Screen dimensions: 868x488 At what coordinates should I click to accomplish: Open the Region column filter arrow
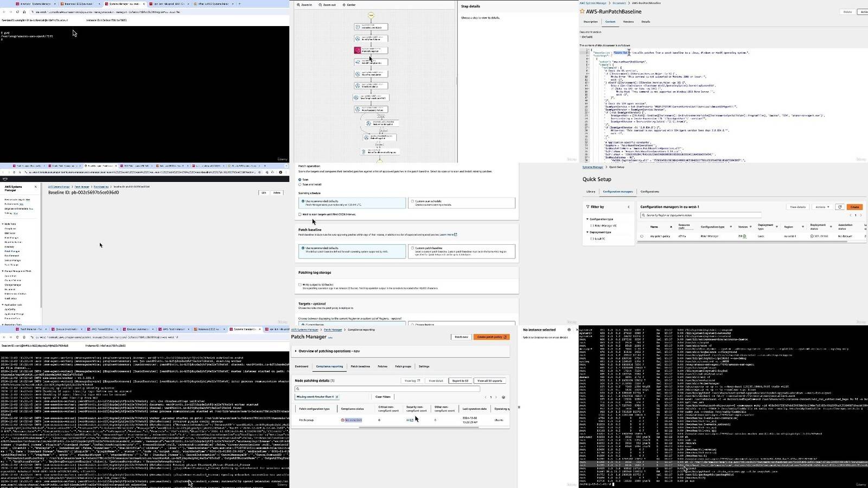tap(802, 227)
